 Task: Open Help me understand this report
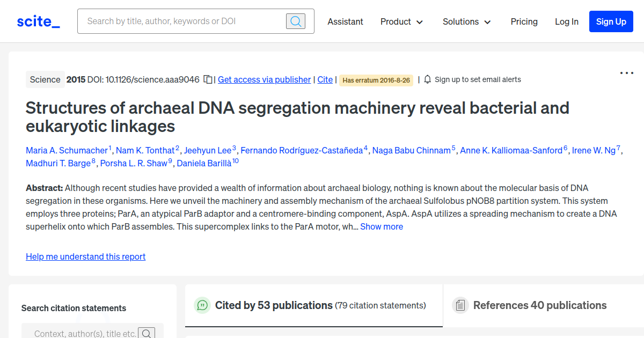85,256
